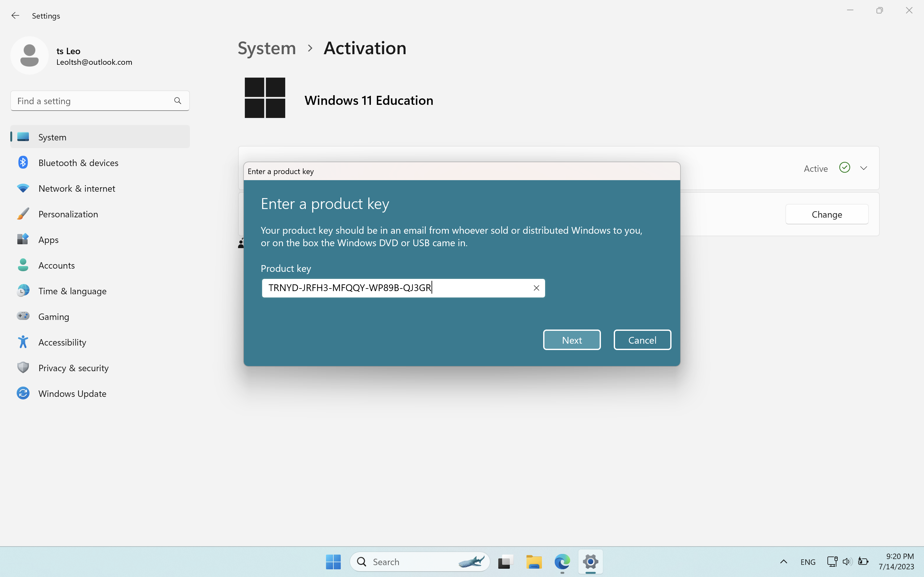Click the volume icon in system tray
Screen dimensions: 924x577
[847, 562]
